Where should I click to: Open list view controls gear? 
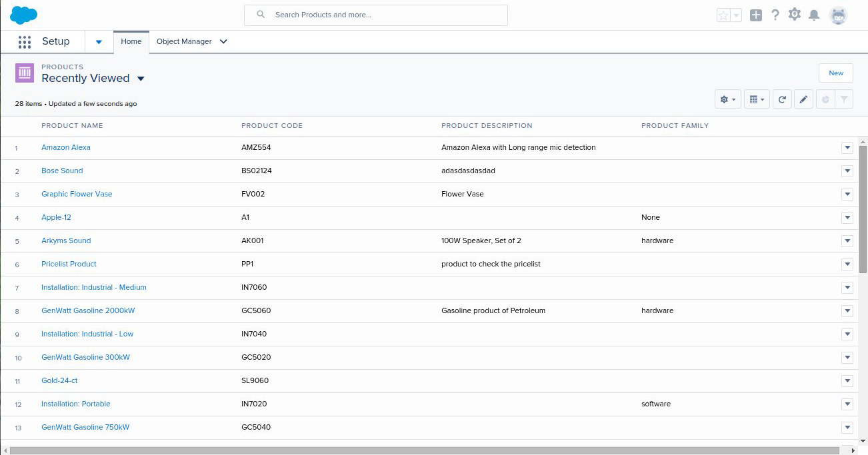click(727, 100)
